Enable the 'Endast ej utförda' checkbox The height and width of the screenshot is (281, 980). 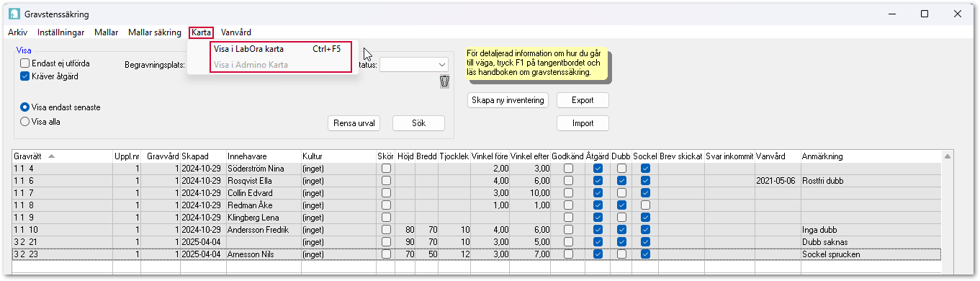(24, 63)
